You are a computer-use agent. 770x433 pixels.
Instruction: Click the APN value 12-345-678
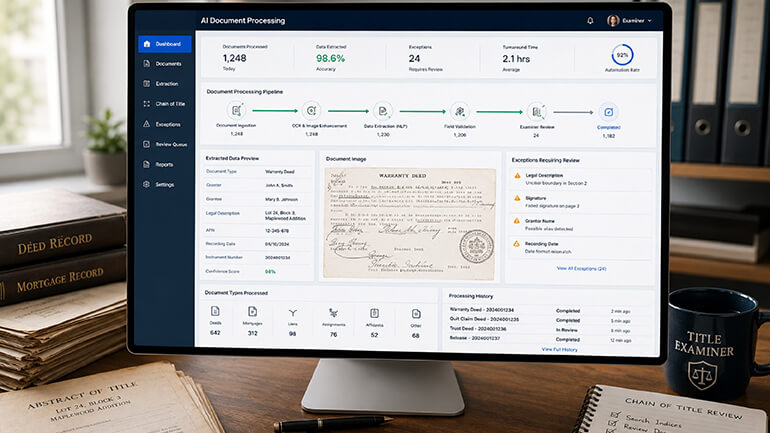pyautogui.click(x=277, y=231)
